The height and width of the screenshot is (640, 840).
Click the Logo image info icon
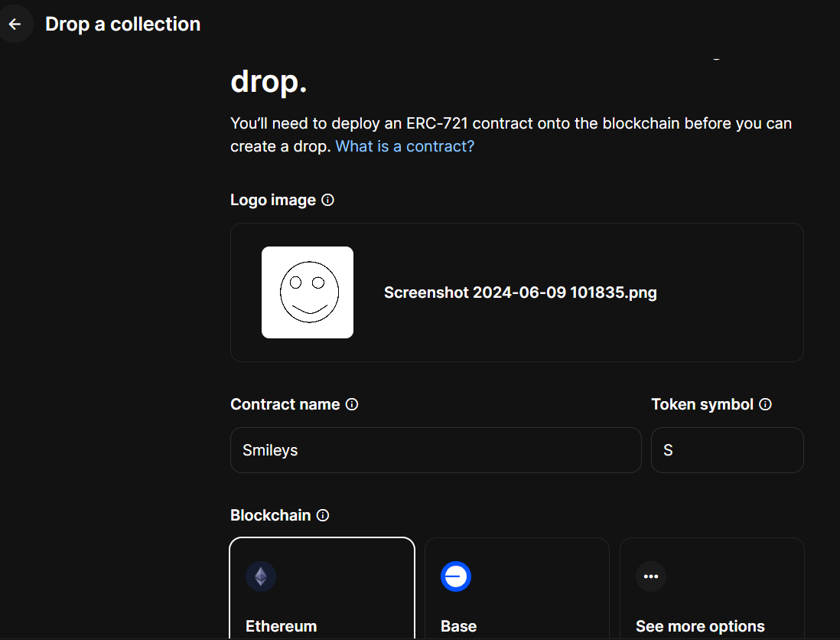[327, 200]
